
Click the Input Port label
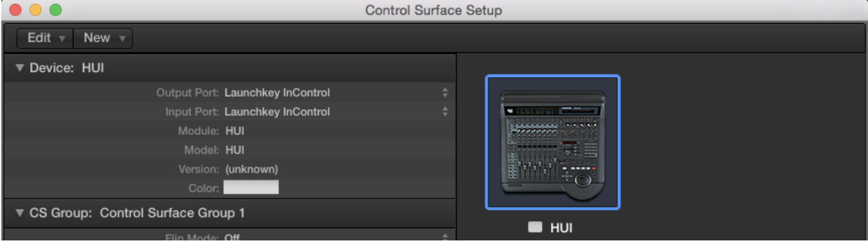click(192, 112)
